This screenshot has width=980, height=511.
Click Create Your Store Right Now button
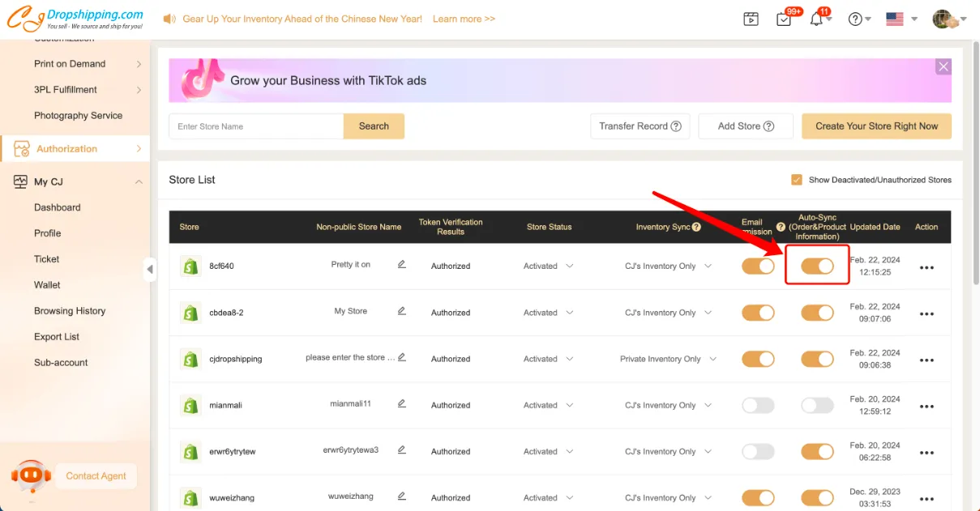(x=876, y=126)
